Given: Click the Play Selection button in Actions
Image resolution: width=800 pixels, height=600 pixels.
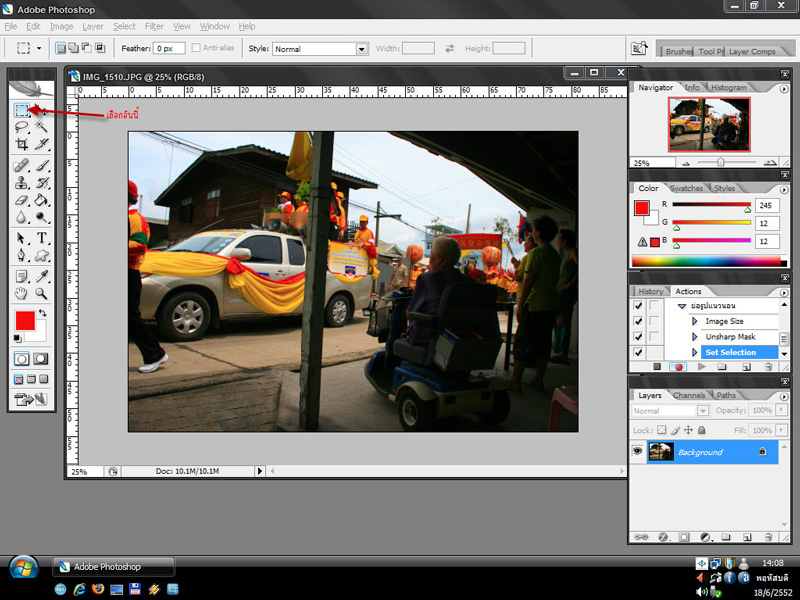Looking at the screenshot, I should (702, 367).
